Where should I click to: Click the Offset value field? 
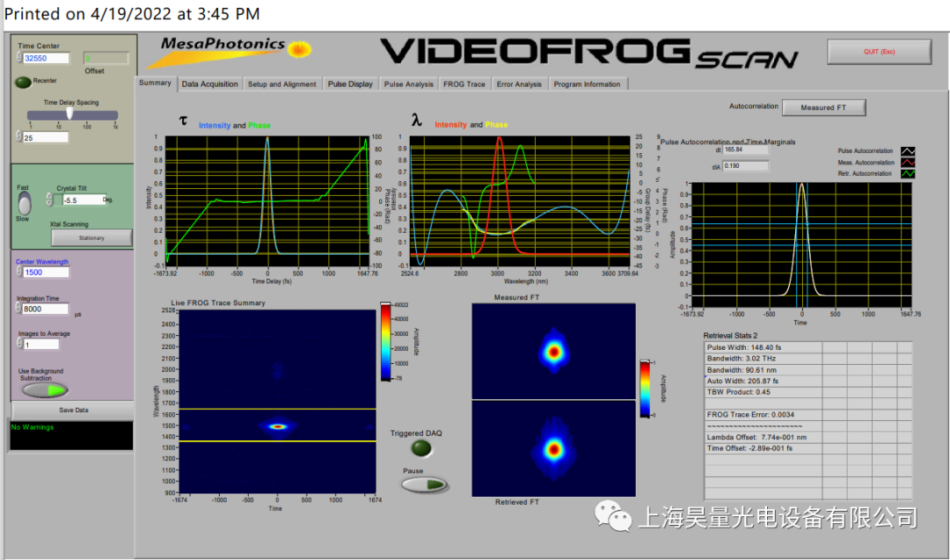106,58
